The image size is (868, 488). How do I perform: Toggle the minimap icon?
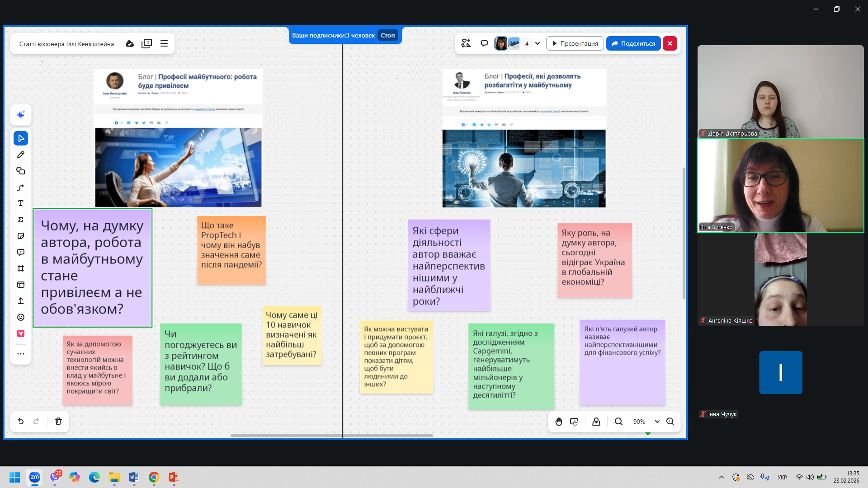click(596, 422)
